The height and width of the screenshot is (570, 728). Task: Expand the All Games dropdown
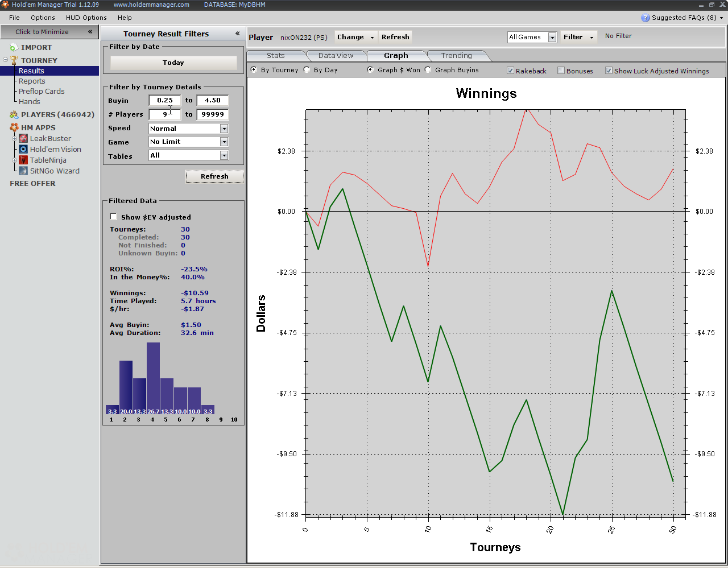click(x=552, y=38)
